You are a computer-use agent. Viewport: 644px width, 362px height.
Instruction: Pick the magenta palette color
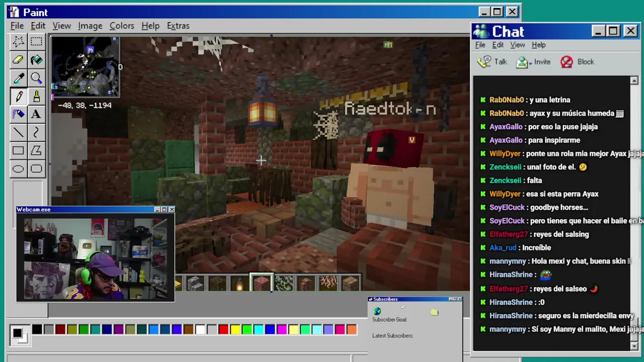(282, 330)
